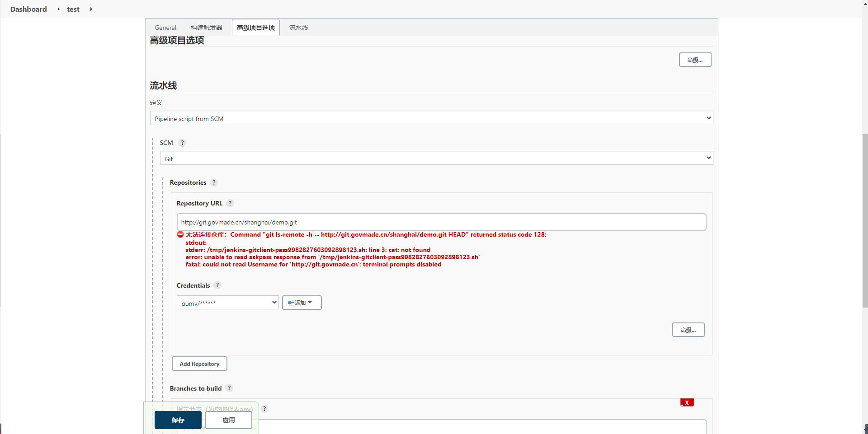
Task: Click the Repository URL input field
Action: [x=441, y=222]
